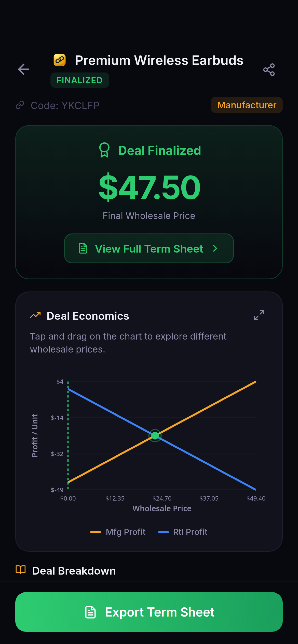This screenshot has height=644, width=298.
Task: Tap the FINALIZED status badge
Action: pyautogui.click(x=79, y=80)
